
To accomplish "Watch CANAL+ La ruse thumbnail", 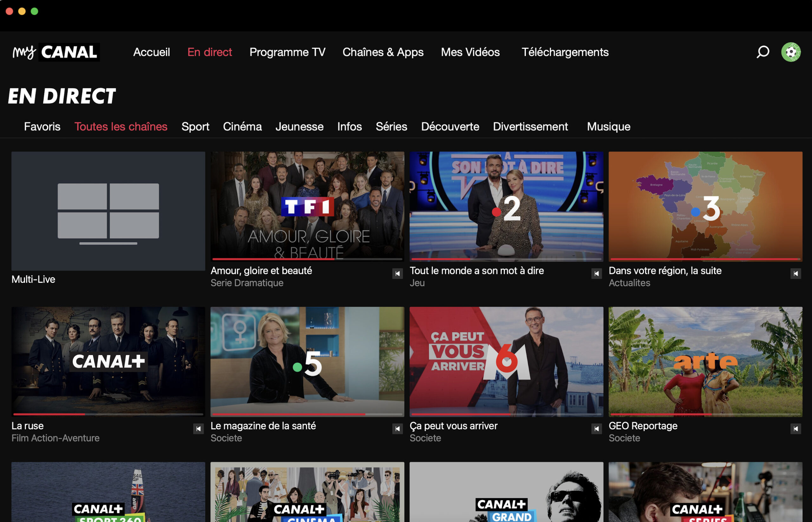I will pyautogui.click(x=108, y=362).
